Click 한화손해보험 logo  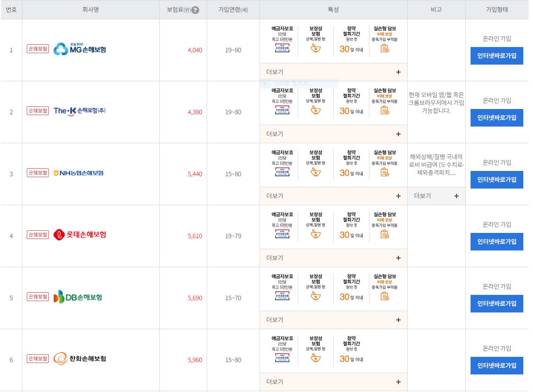click(x=80, y=359)
